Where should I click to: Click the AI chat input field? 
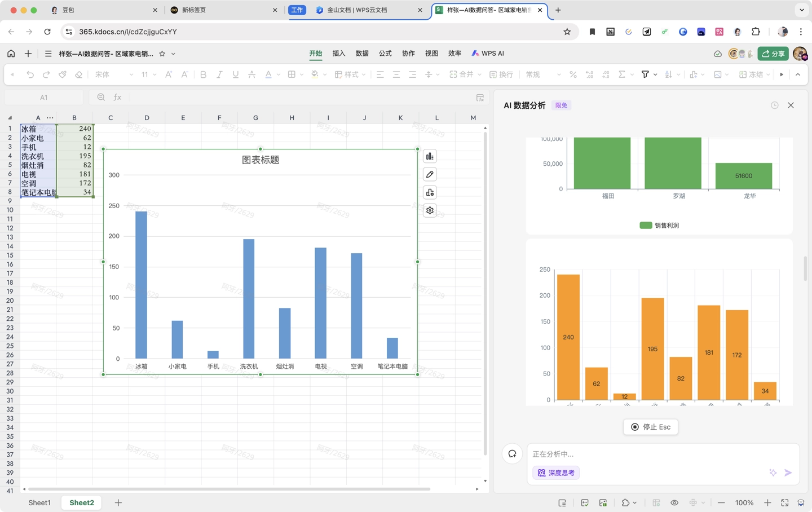pyautogui.click(x=648, y=454)
